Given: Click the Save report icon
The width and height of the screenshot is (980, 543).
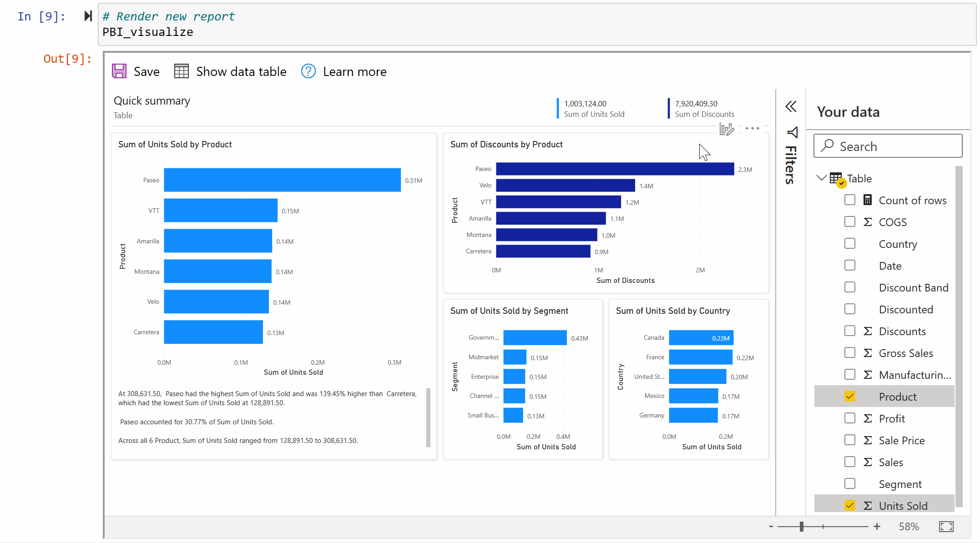Looking at the screenshot, I should click(x=120, y=71).
